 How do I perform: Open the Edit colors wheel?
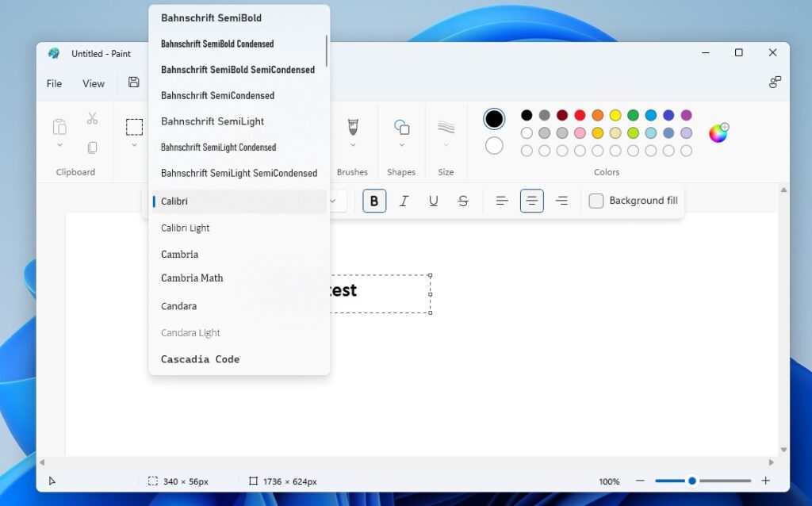point(718,133)
